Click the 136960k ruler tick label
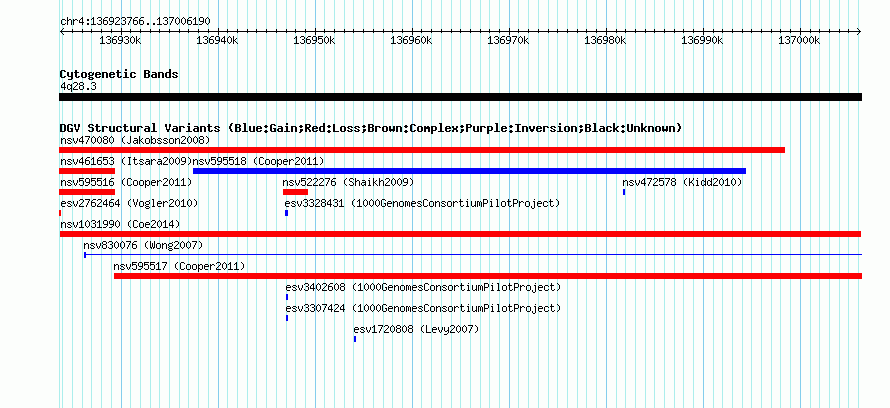 pyautogui.click(x=412, y=41)
